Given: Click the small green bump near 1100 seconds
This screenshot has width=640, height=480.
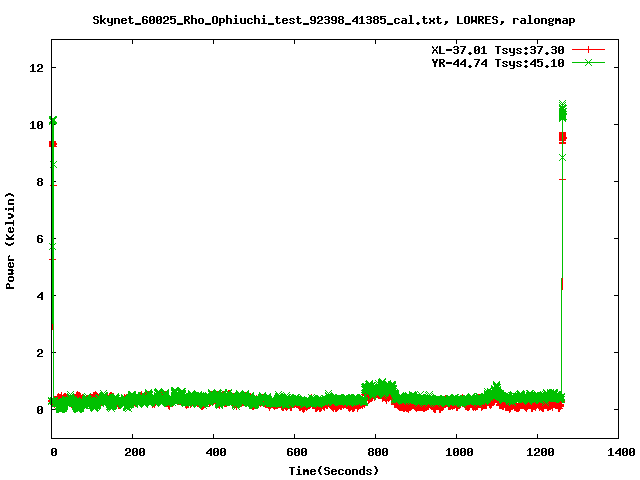Looking at the screenshot, I should pos(496,387).
